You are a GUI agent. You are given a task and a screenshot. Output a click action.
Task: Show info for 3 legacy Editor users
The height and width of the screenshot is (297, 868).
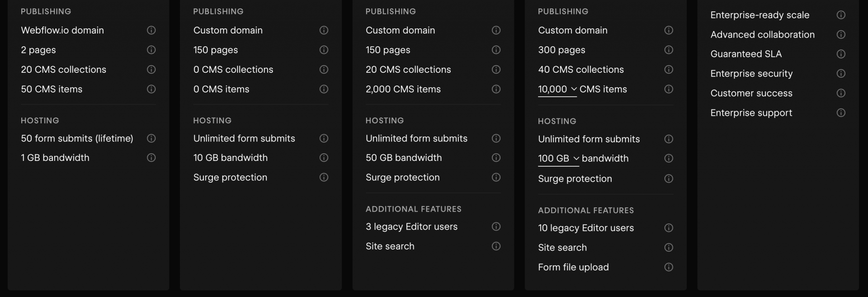496,226
